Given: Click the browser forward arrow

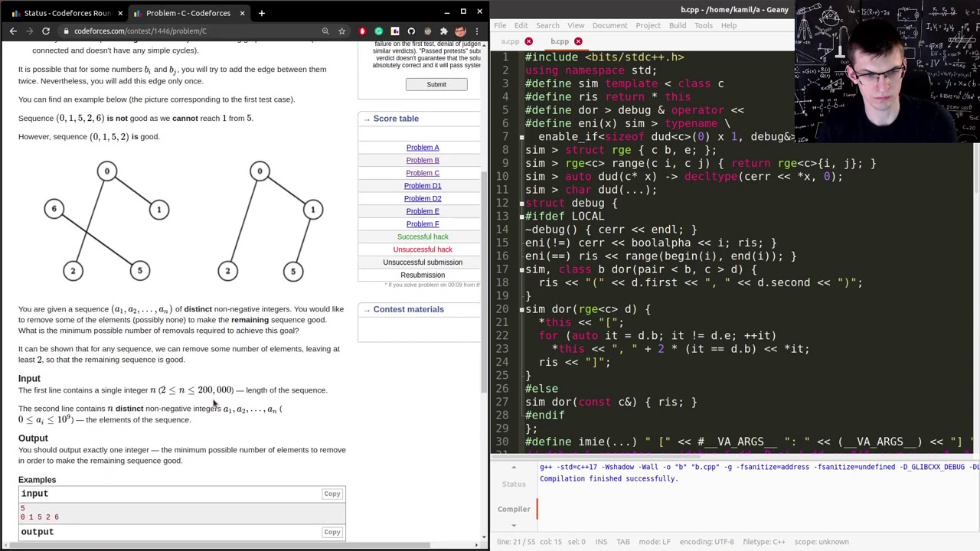Looking at the screenshot, I should 29,31.
